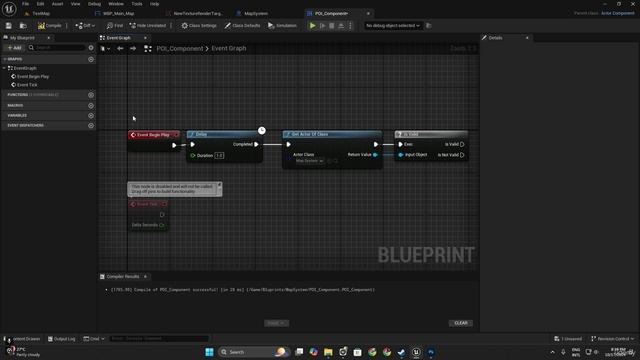Viewport: 640px width, 360px height.
Task: Click the Stop playback button
Action: (331, 26)
